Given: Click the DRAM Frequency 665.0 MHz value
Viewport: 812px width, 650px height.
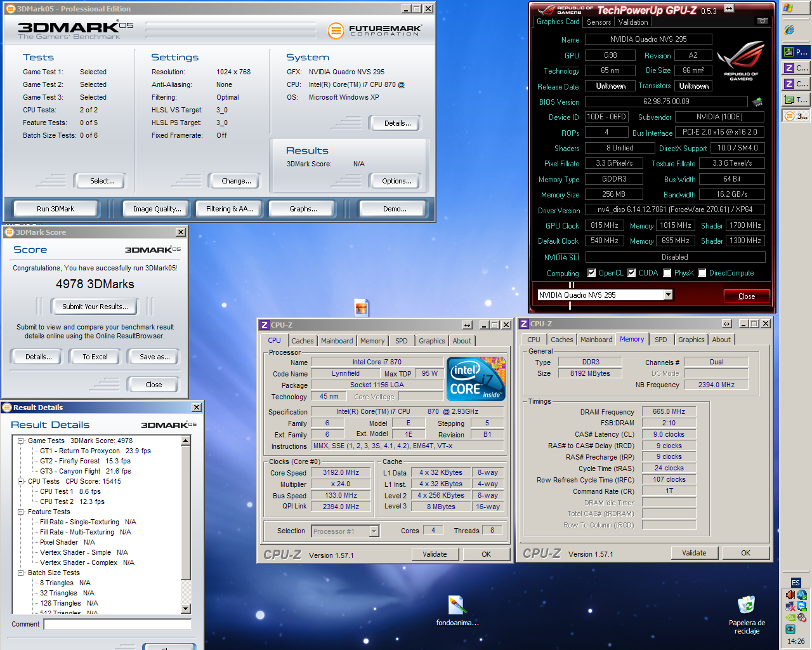Looking at the screenshot, I should point(669,411).
